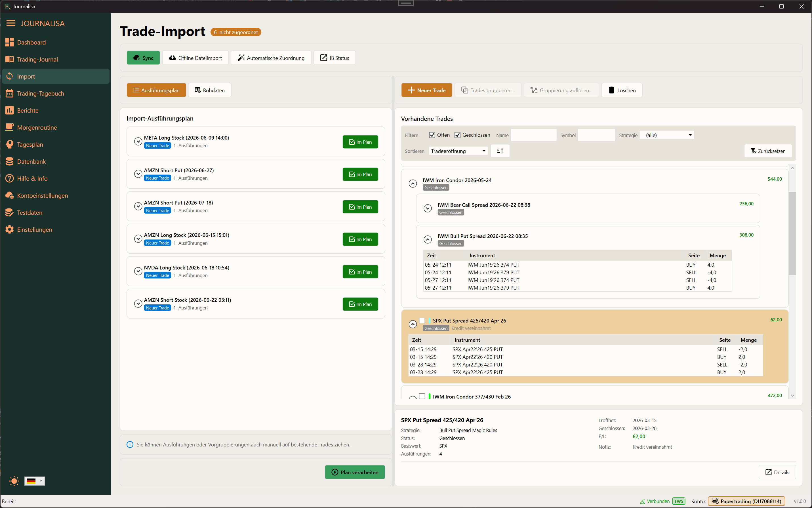
Task: Click the trades list vertical scrollbar
Action: (x=792, y=233)
